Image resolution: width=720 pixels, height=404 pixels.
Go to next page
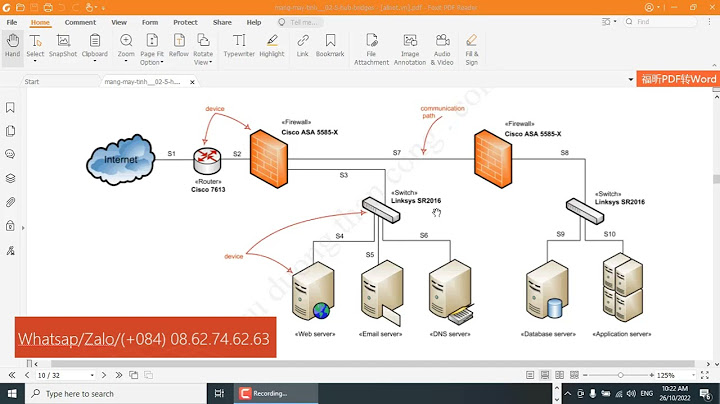[104, 375]
